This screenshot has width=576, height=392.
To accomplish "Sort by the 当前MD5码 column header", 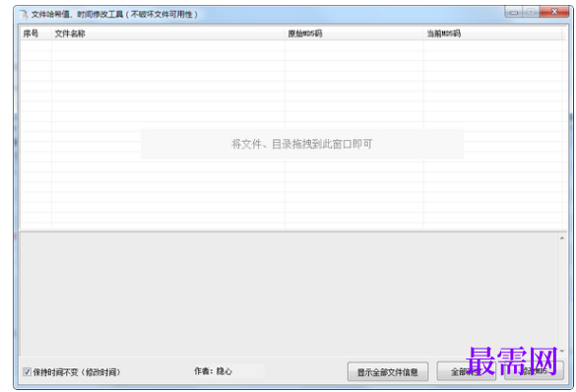I will coord(492,33).
